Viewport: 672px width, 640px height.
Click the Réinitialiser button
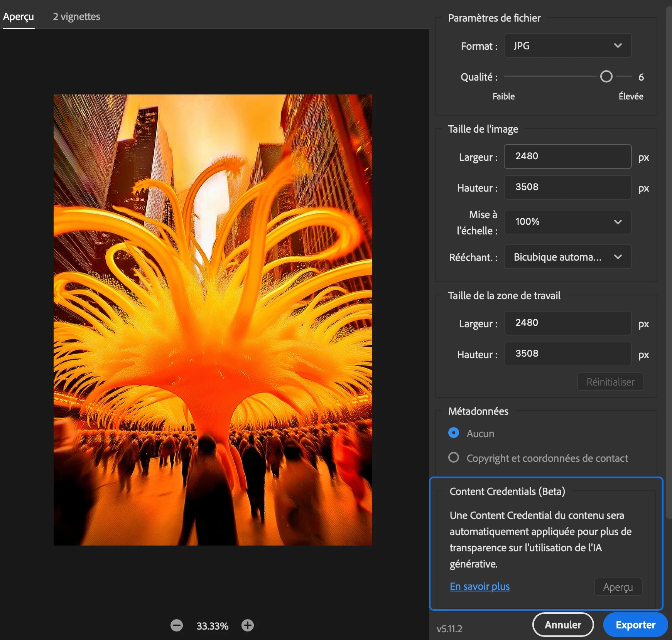[610, 382]
